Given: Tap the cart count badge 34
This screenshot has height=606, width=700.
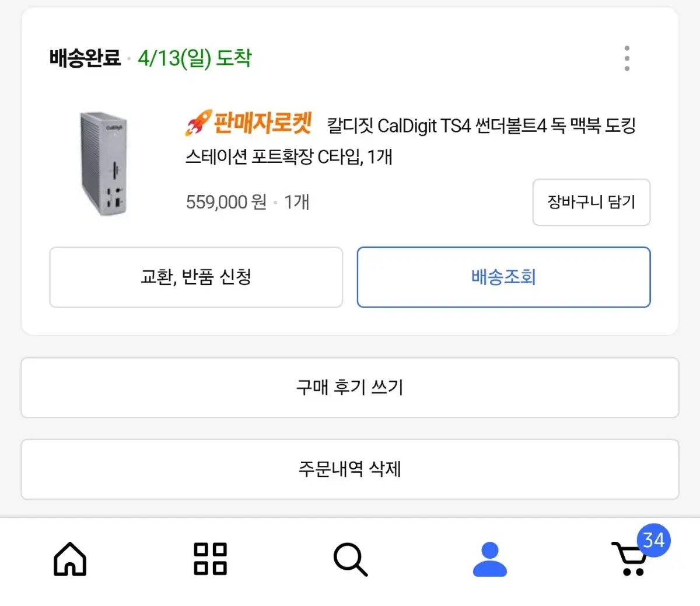Looking at the screenshot, I should [653, 541].
